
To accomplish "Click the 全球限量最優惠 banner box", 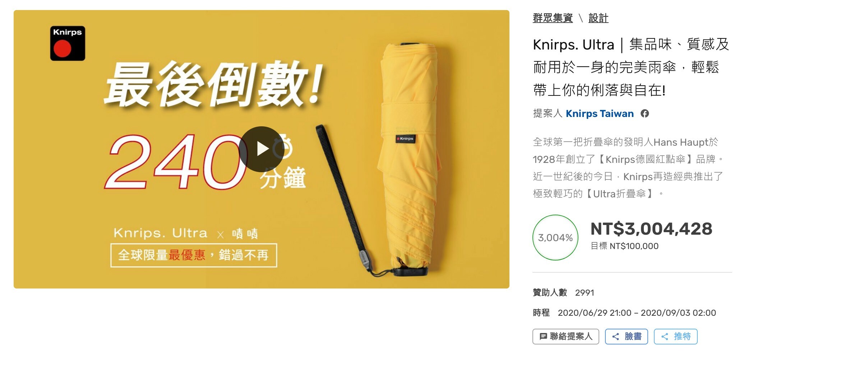I will pos(194,255).
